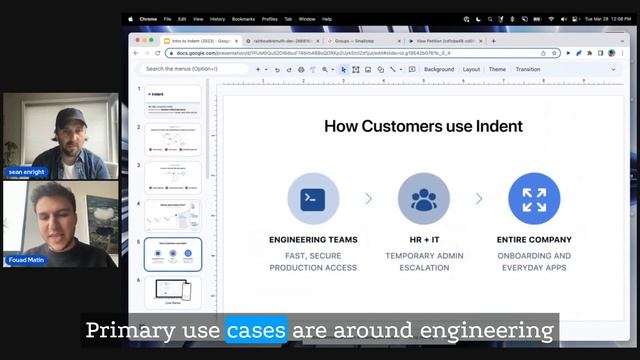640x360 pixels.
Task: Open the Chrome three-dot menu
Action: (622, 53)
